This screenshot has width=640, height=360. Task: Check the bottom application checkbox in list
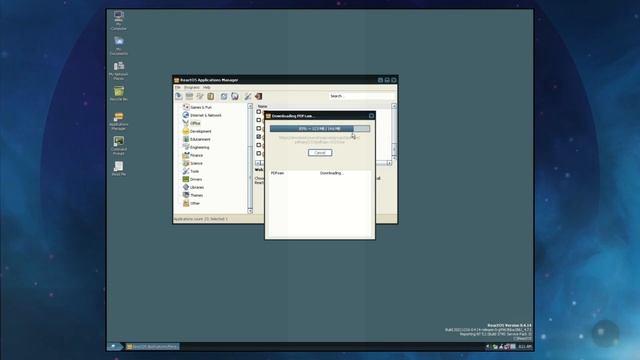258,153
